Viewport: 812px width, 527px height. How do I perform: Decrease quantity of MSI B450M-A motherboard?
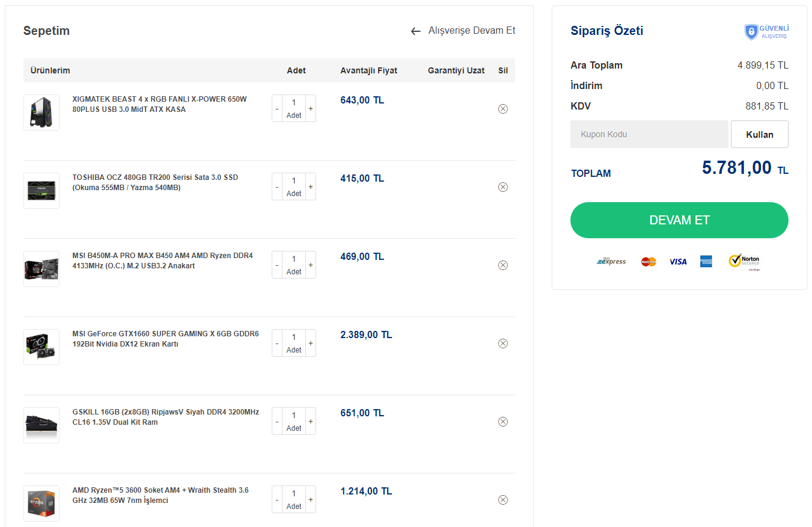tap(277, 265)
